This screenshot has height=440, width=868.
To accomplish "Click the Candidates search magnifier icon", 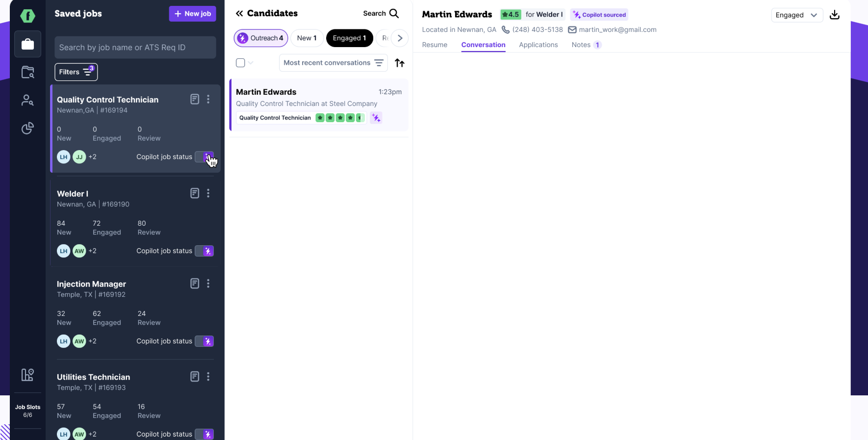I will 394,14.
